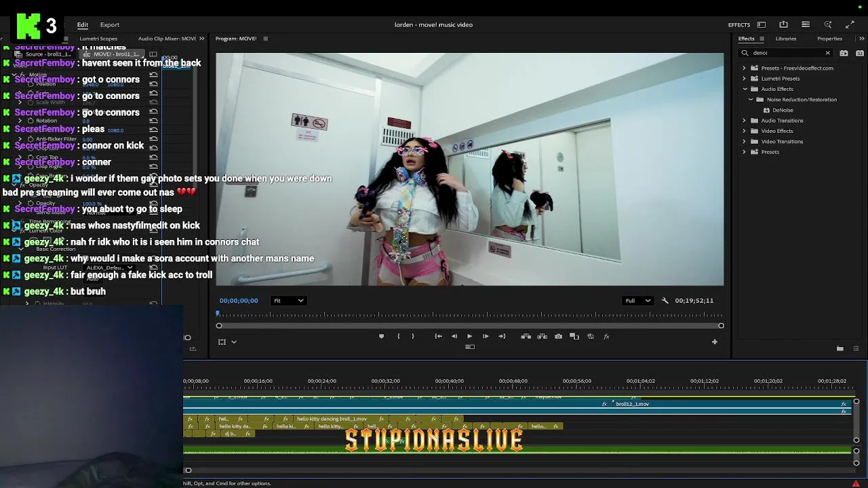The image size is (868, 488).
Task: Delete custom item trash icon in Effects
Action: tap(856, 348)
